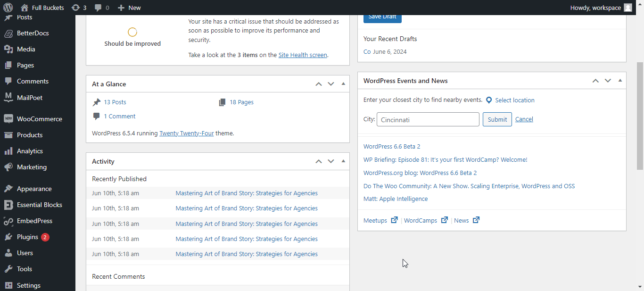Image resolution: width=644 pixels, height=291 pixels.
Task: Open the Co draft link
Action: click(367, 51)
